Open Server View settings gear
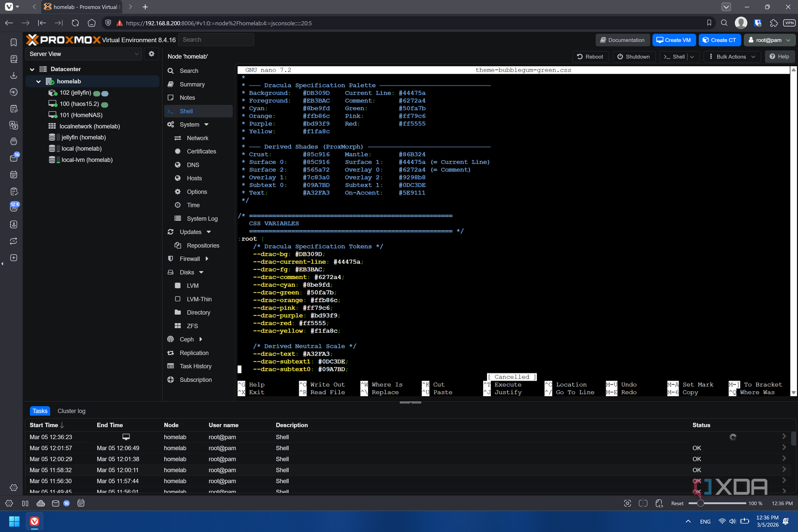This screenshot has width=798, height=532. pyautogui.click(x=151, y=54)
